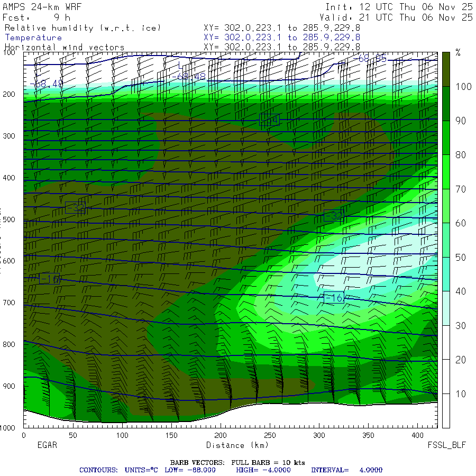Click the "INTERVAL= 4.0000" value
The height and width of the screenshot is (476, 476).
tap(346, 470)
